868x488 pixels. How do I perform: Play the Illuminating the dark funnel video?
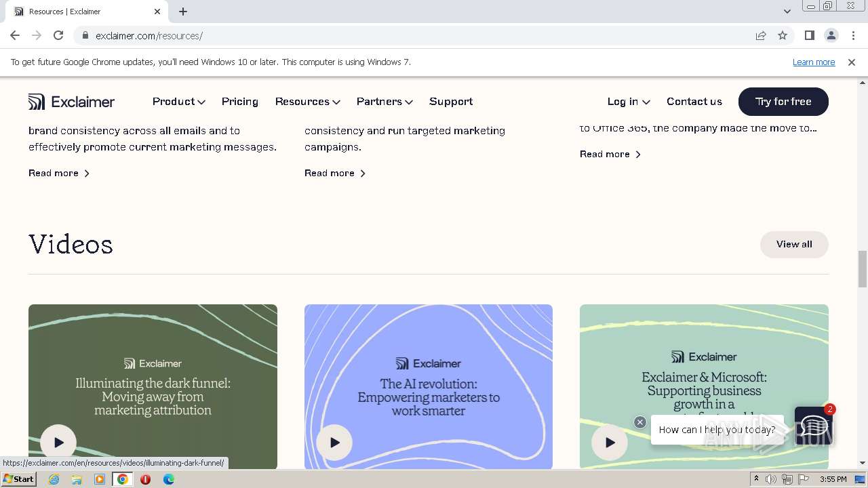pos(58,443)
